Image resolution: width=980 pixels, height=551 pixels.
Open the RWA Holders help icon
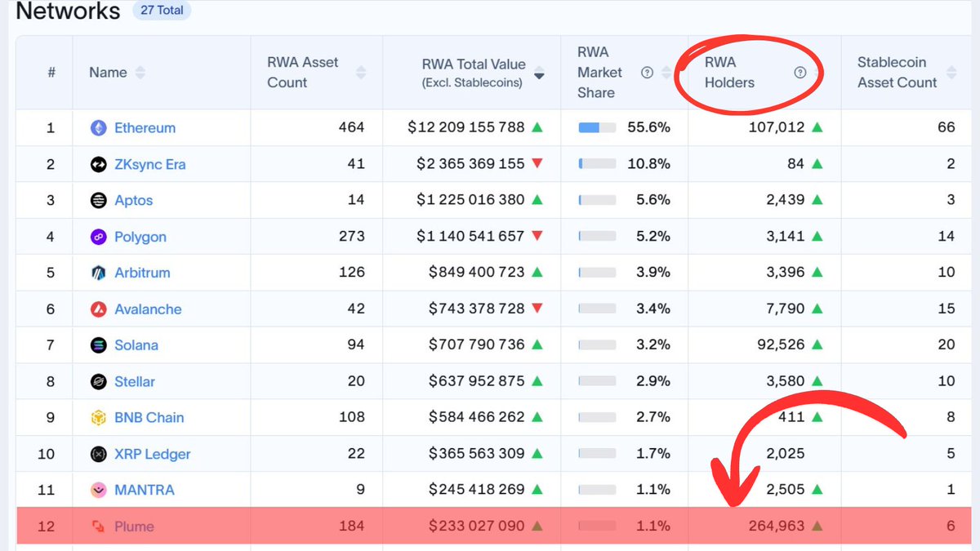point(800,73)
